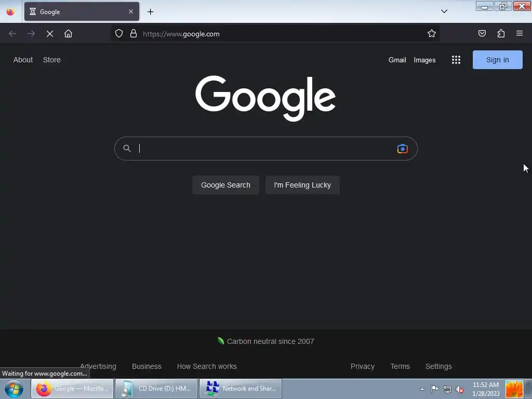The image size is (532, 399).
Task: Click inside the Google search box
Action: coord(265,149)
